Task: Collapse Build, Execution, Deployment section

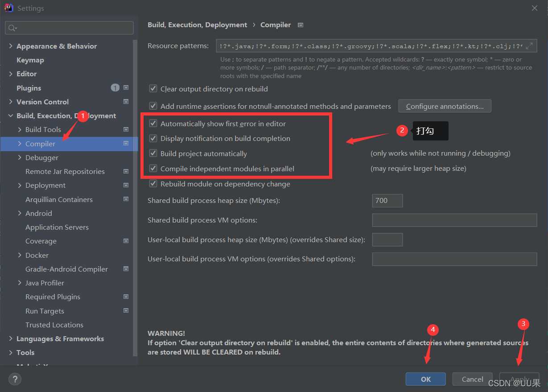Action: point(11,116)
